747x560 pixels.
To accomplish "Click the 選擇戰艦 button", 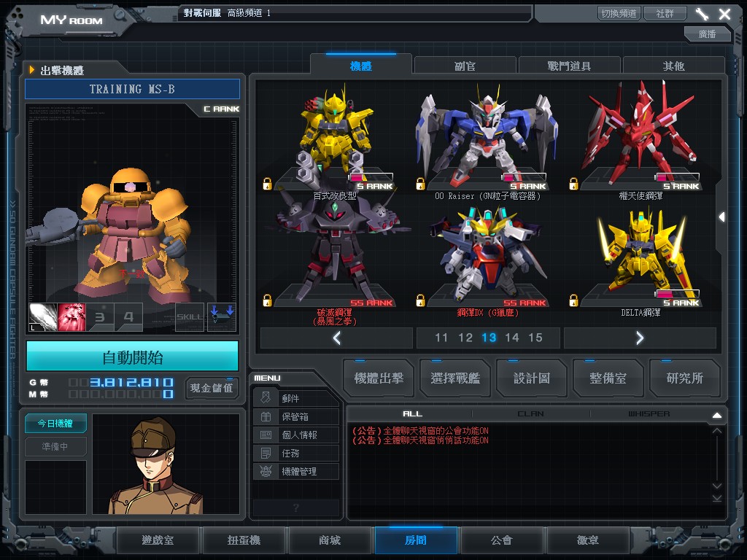I will (x=455, y=378).
